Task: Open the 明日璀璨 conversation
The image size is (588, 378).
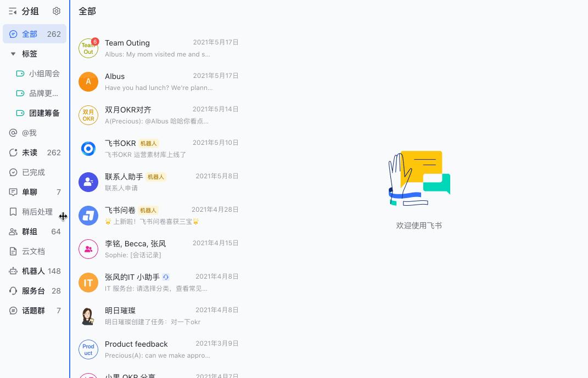Action: (158, 316)
